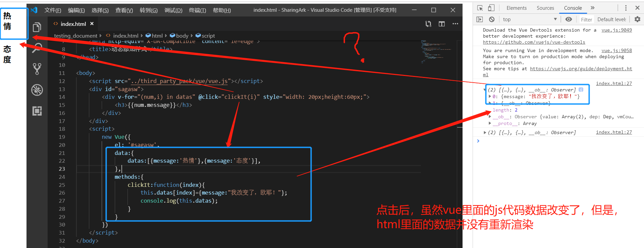This screenshot has height=248, width=644.
Task: Click testing_document in the breadcrumb
Action: [x=75, y=36]
